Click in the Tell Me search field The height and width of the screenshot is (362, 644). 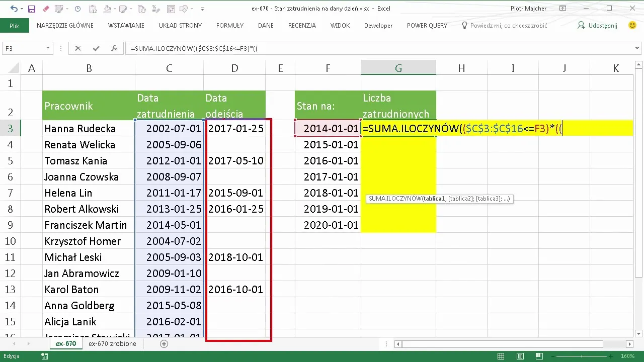click(508, 25)
